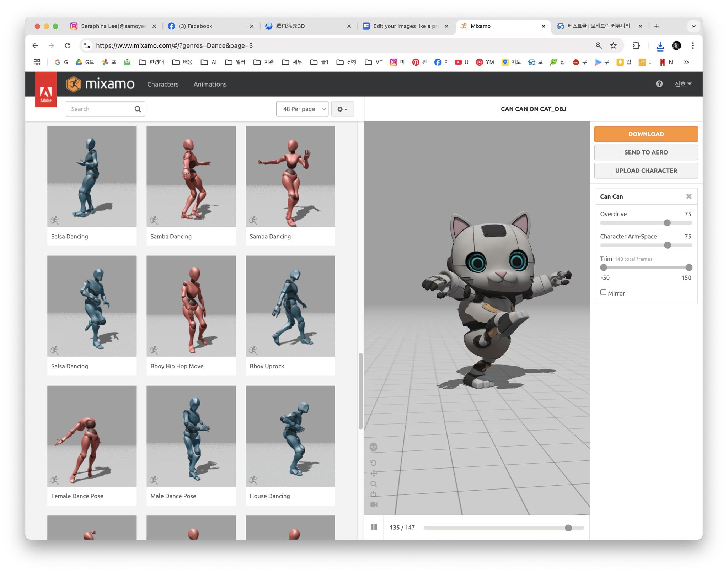Switch to the Facebook tab
Viewport: 728px width, 573px height.
point(211,26)
